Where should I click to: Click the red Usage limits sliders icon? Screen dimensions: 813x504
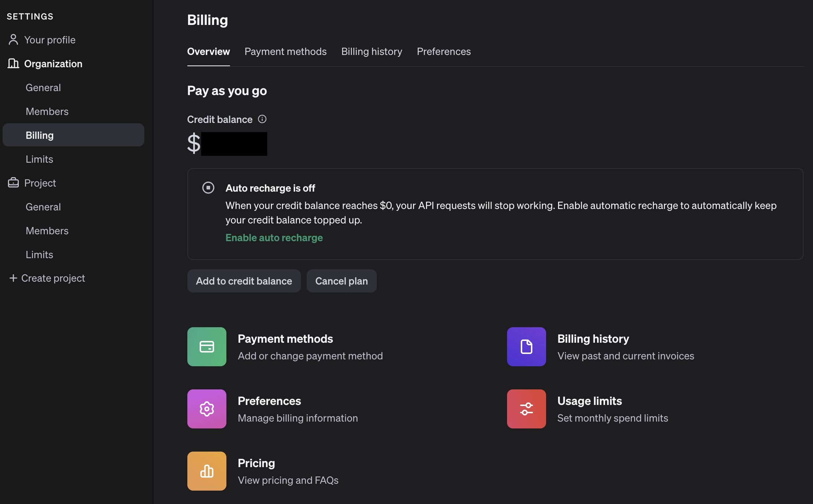527,409
